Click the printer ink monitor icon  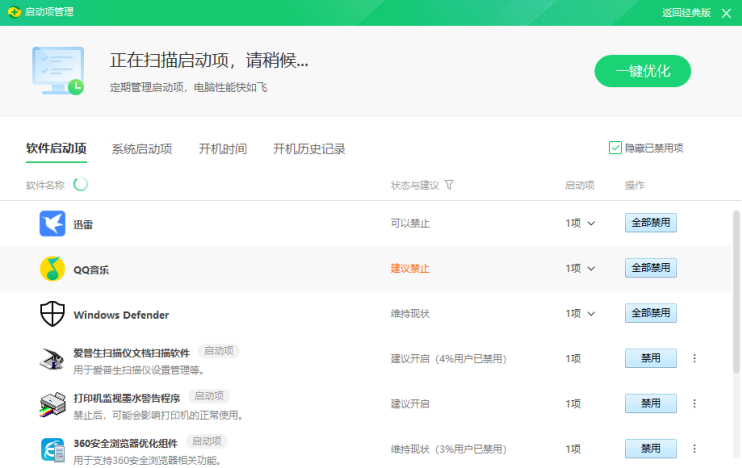[x=52, y=404]
